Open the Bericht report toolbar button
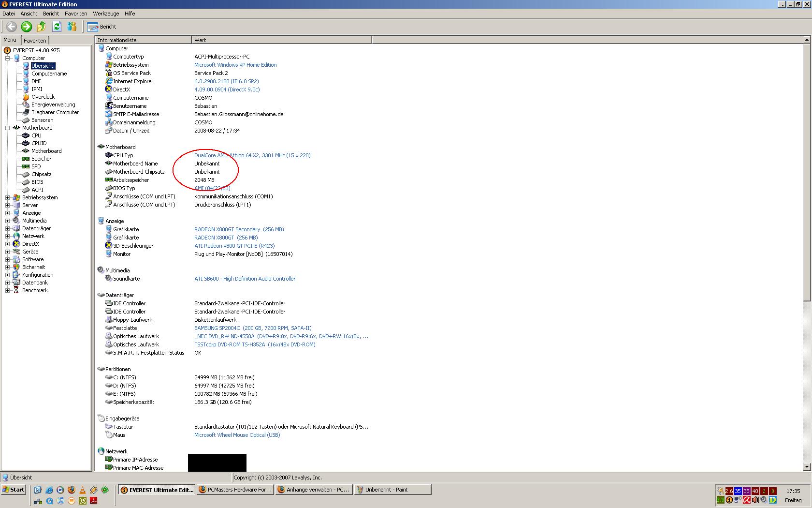 (x=102, y=27)
